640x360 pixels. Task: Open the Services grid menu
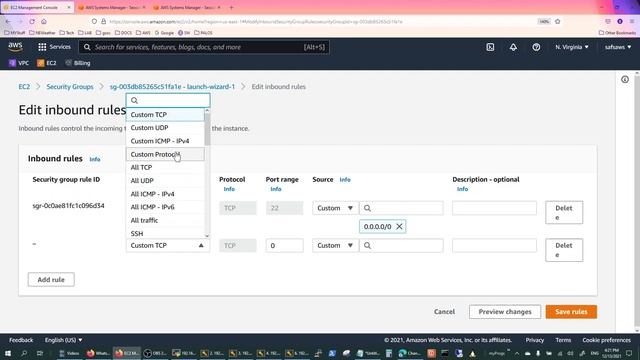pos(54,47)
